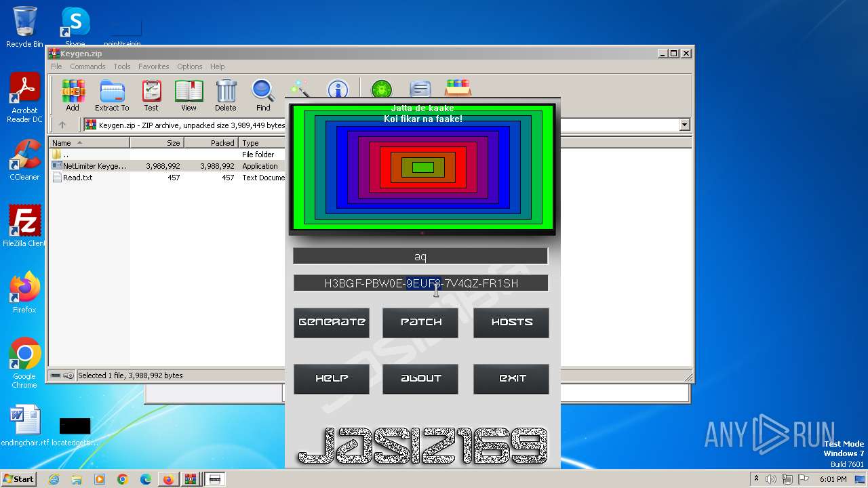Image resolution: width=868 pixels, height=488 pixels.
Task: Sort by the Size column header
Action: [157, 143]
